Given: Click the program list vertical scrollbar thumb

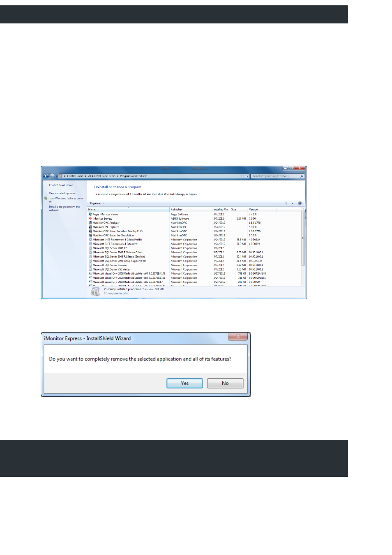Looking at the screenshot, I should pos(303,238).
